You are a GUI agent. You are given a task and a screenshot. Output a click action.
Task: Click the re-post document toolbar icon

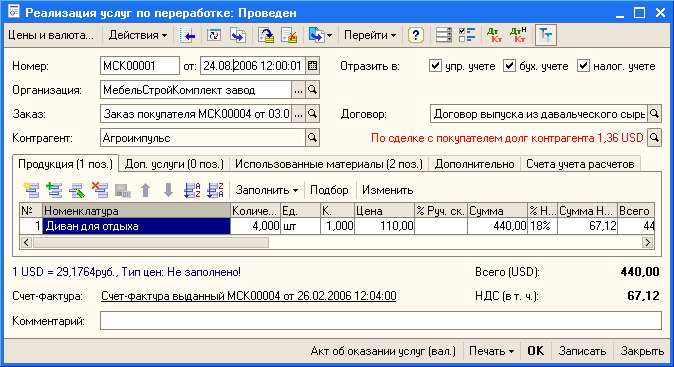pyautogui.click(x=214, y=35)
